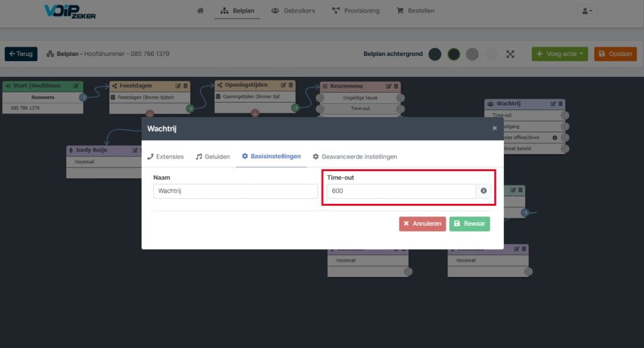644x348 pixels.
Task: Click the green output connector of Openingstijden
Action: click(295, 108)
